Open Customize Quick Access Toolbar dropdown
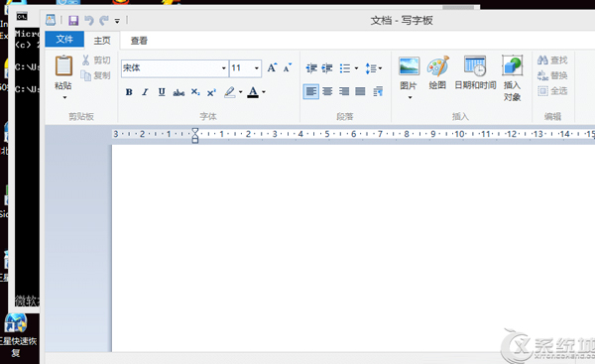 117,21
